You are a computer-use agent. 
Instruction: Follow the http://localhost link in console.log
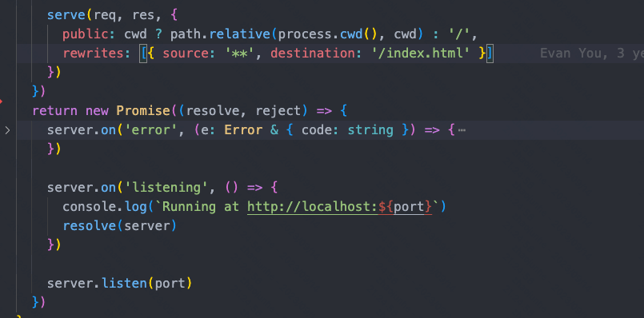[312, 207]
